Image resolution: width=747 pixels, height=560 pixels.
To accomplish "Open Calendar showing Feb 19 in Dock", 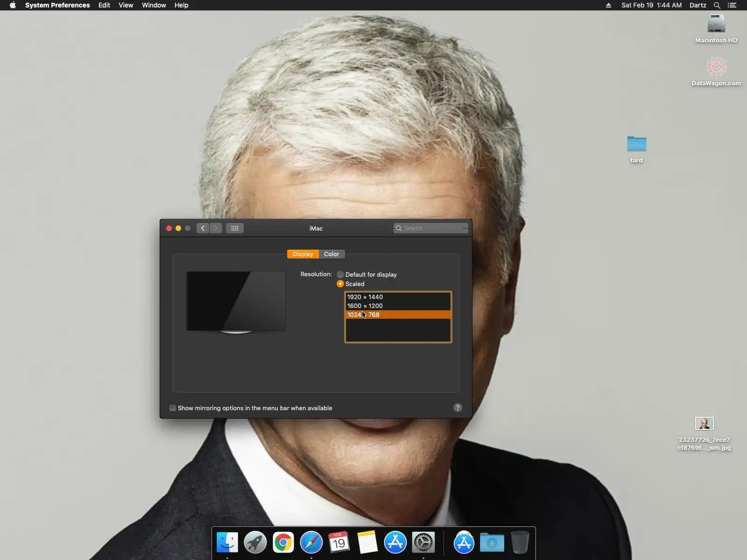I will click(339, 542).
